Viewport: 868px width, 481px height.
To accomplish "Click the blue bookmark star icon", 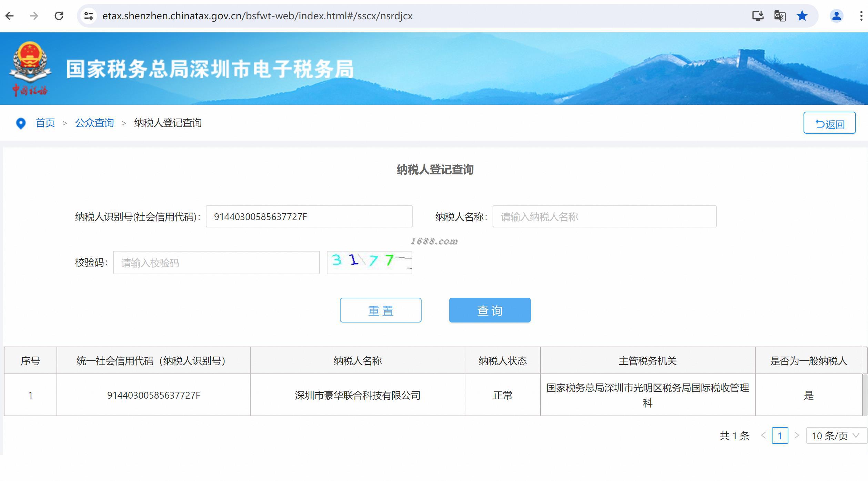I will 802,16.
